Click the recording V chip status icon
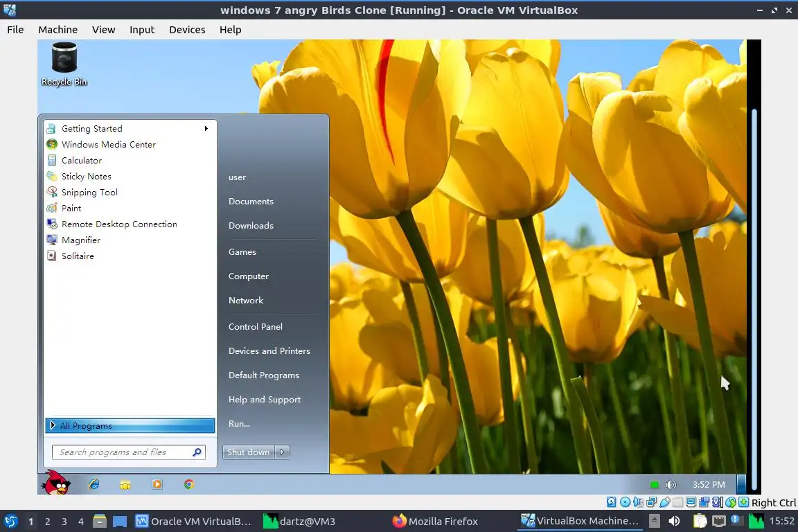The height and width of the screenshot is (532, 798). pyautogui.click(x=717, y=502)
